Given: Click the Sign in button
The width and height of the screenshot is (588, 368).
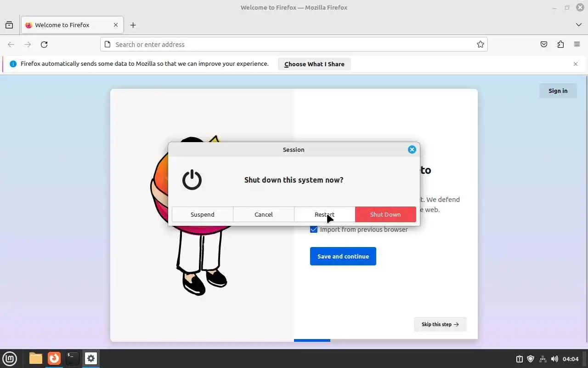Looking at the screenshot, I should pos(558,91).
